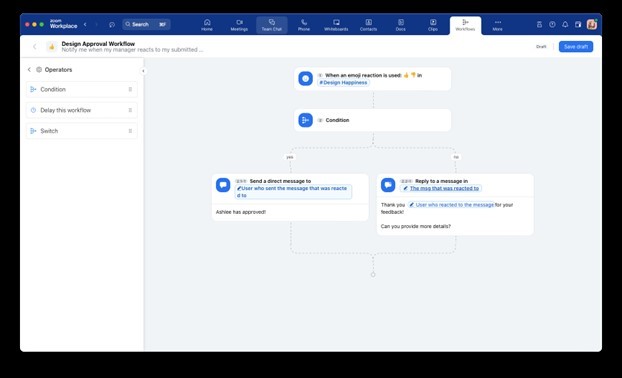Select the Switch operator
Screen dimensions: 622x378
[82, 131]
